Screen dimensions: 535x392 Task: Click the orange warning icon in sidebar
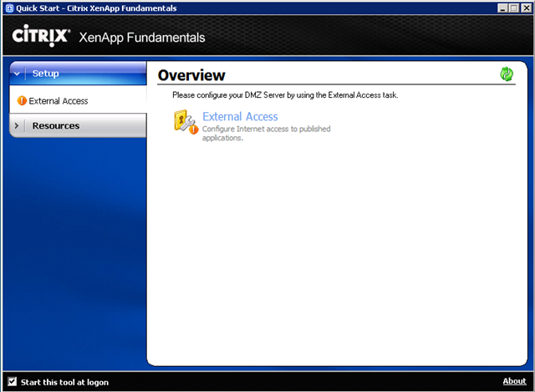[22, 100]
